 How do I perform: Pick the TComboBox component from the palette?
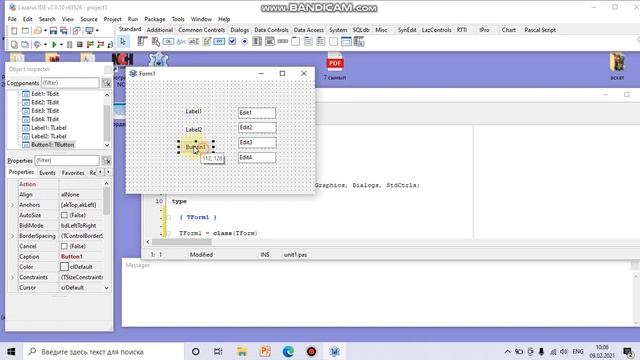(x=270, y=41)
